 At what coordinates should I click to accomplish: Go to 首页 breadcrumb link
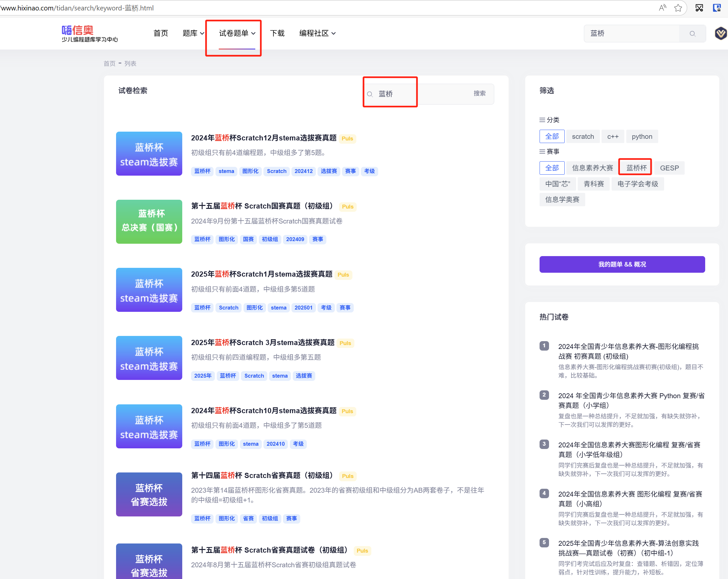[110, 64]
